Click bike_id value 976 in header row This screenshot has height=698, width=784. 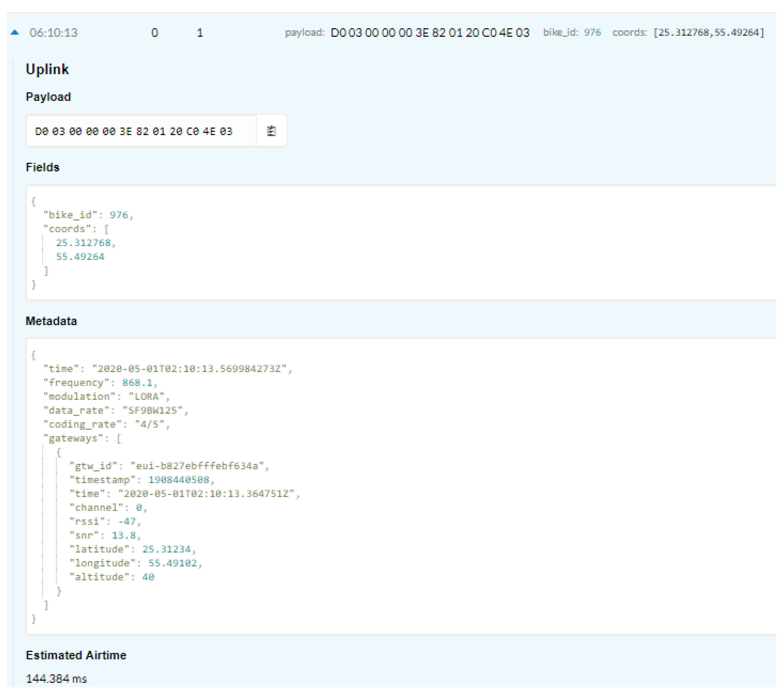coord(592,33)
